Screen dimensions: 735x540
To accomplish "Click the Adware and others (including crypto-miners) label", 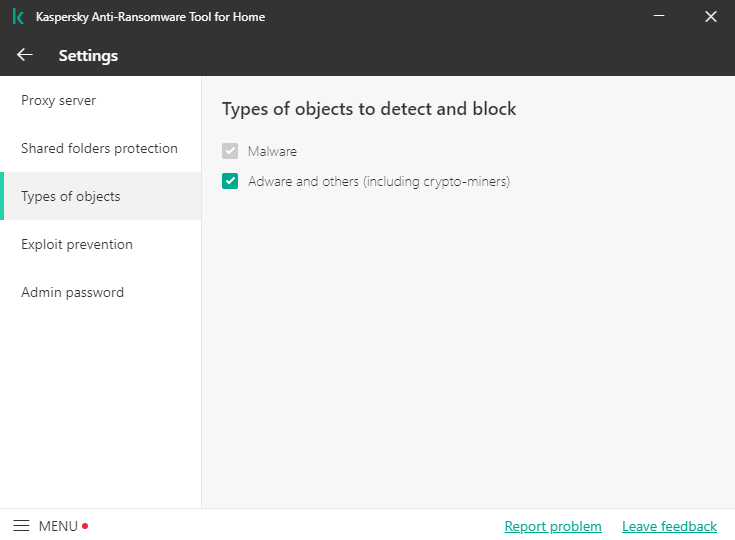I will click(379, 181).
